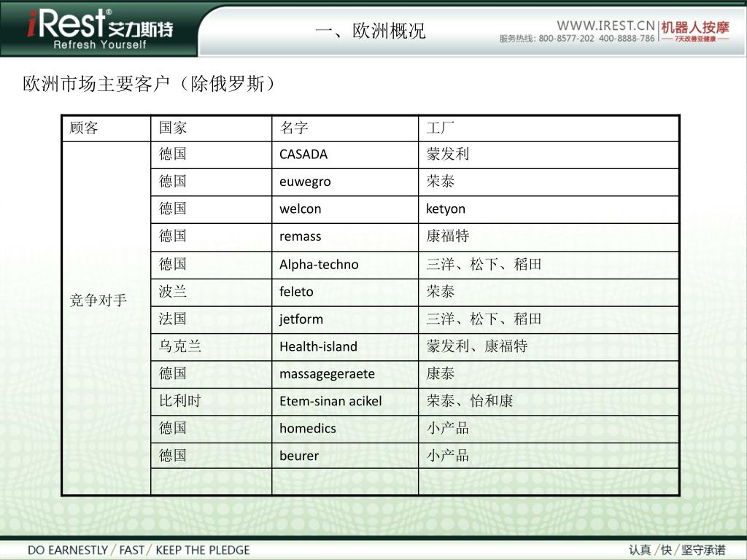Select the 'jetform' cell
The image size is (747, 560).
345,319
